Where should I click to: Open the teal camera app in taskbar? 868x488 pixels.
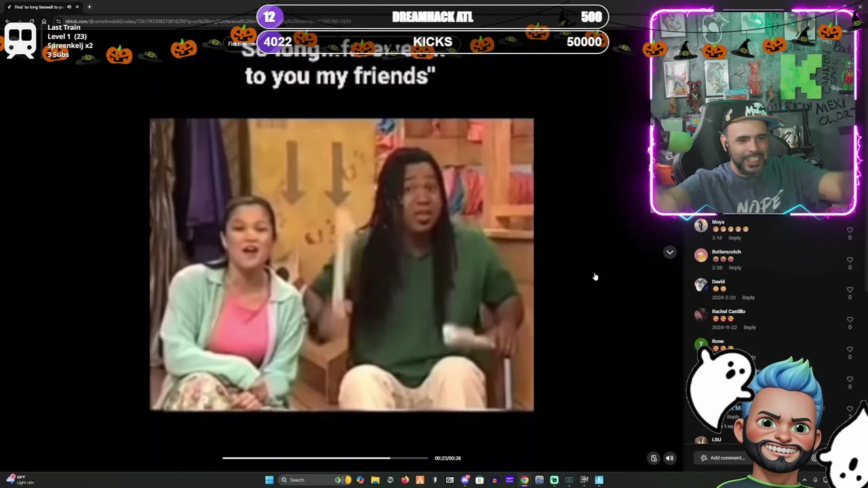[x=554, y=480]
